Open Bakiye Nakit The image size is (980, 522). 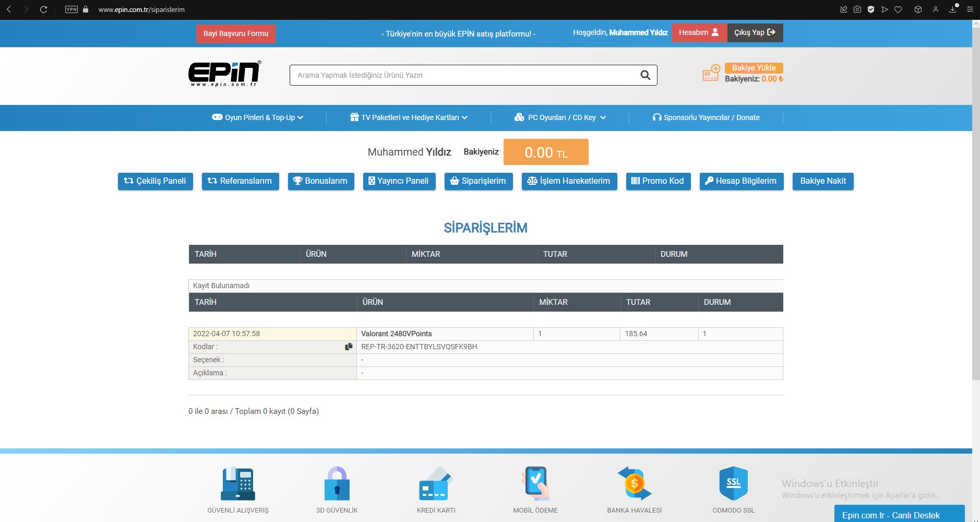(823, 181)
